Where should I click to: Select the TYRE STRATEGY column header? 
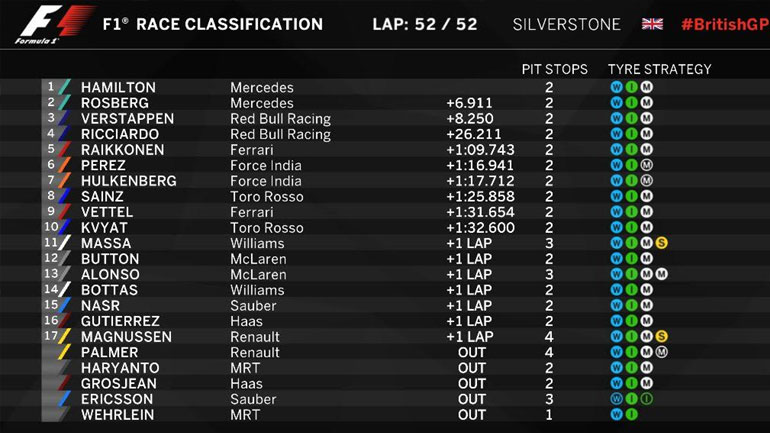[x=659, y=69]
